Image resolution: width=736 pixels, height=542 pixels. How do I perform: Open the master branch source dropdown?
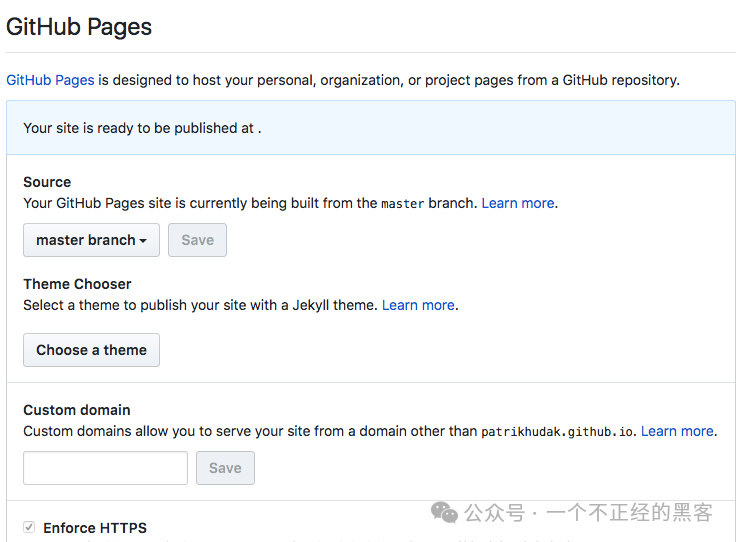click(92, 240)
